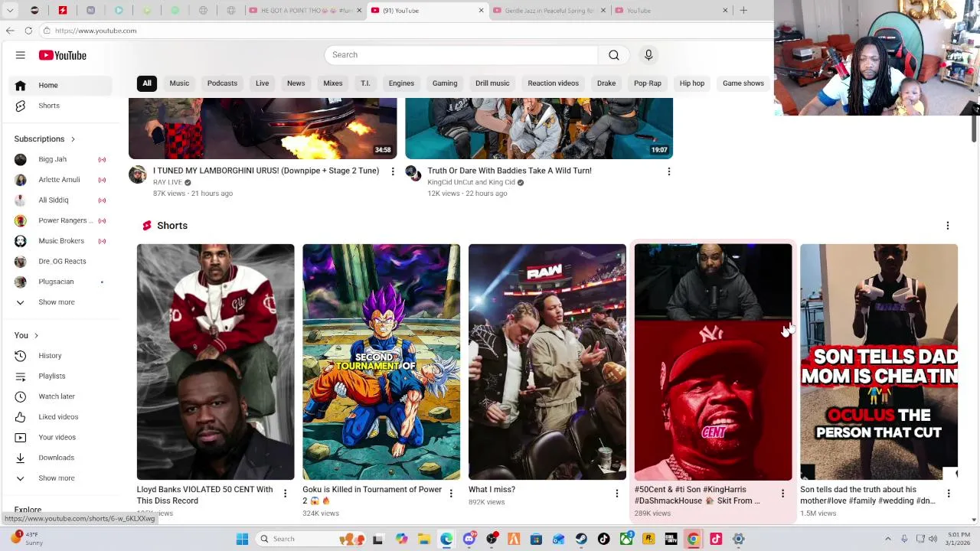Select the Pop Rap chip

point(648,83)
